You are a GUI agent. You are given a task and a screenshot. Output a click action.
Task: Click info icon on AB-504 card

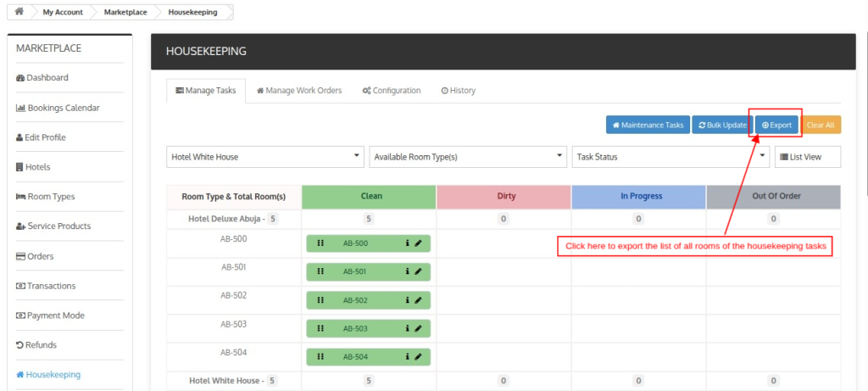(407, 357)
